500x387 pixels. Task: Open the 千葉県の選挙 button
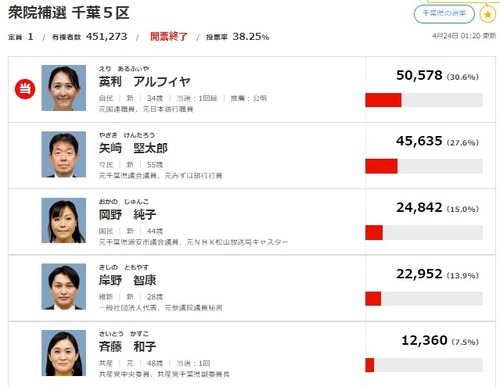coord(444,14)
